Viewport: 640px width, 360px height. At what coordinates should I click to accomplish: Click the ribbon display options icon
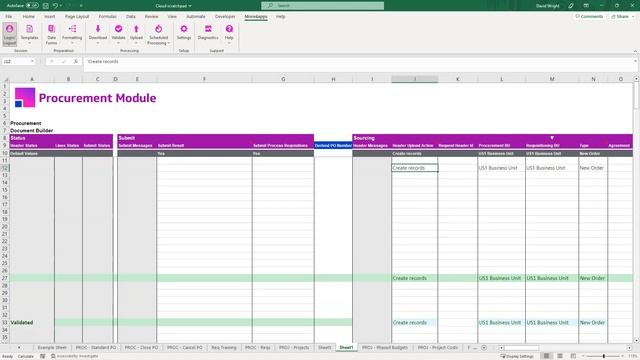point(586,6)
